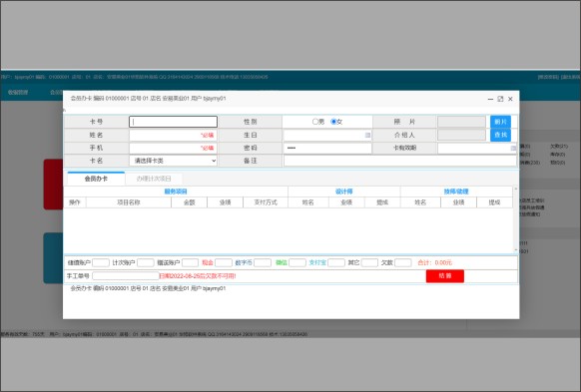Click the 现金 cash amount box
The height and width of the screenshot is (392, 581).
click(x=224, y=262)
